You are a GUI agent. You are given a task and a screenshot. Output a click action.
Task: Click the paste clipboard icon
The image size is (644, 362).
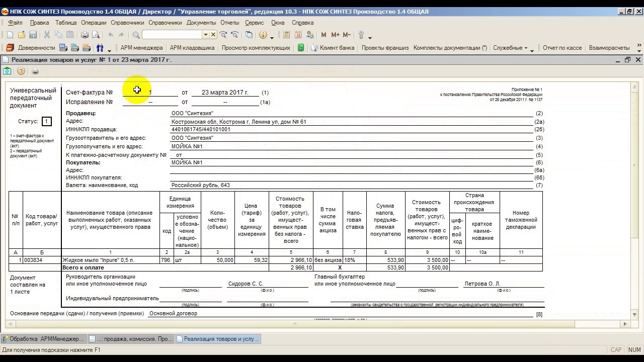tap(70, 35)
